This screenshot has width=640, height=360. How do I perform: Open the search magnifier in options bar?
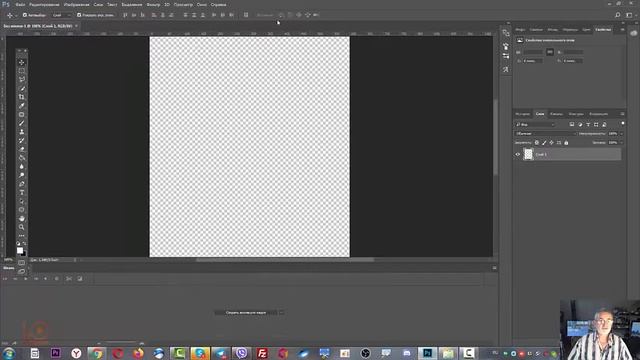click(618, 15)
